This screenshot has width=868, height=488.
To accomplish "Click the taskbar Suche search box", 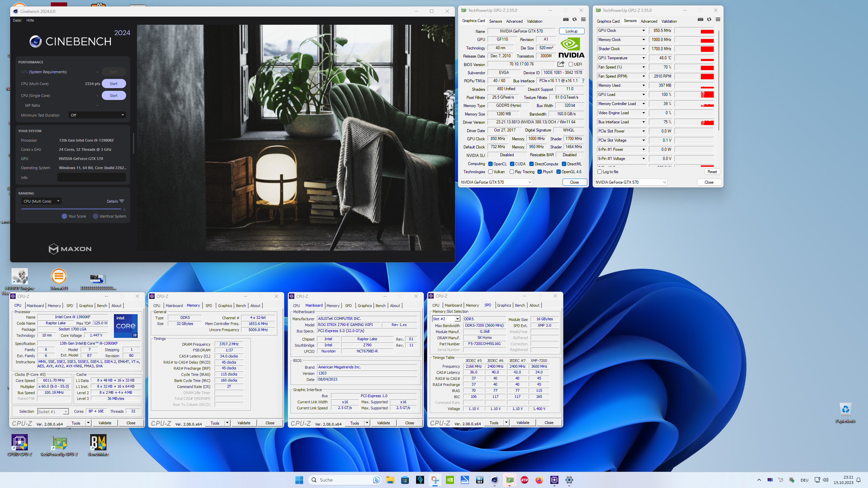I will 344,480.
